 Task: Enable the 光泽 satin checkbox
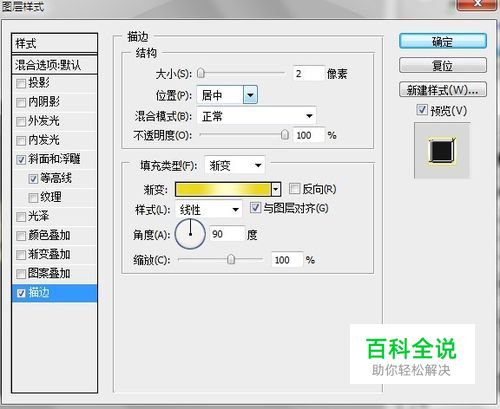[21, 217]
